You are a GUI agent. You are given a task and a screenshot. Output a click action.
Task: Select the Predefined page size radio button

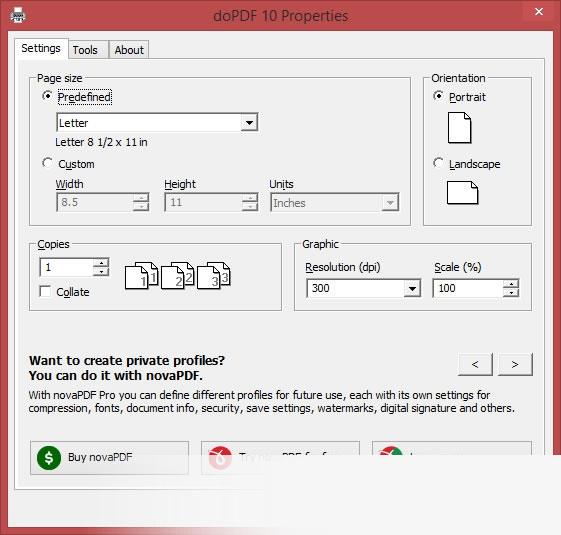click(47, 96)
